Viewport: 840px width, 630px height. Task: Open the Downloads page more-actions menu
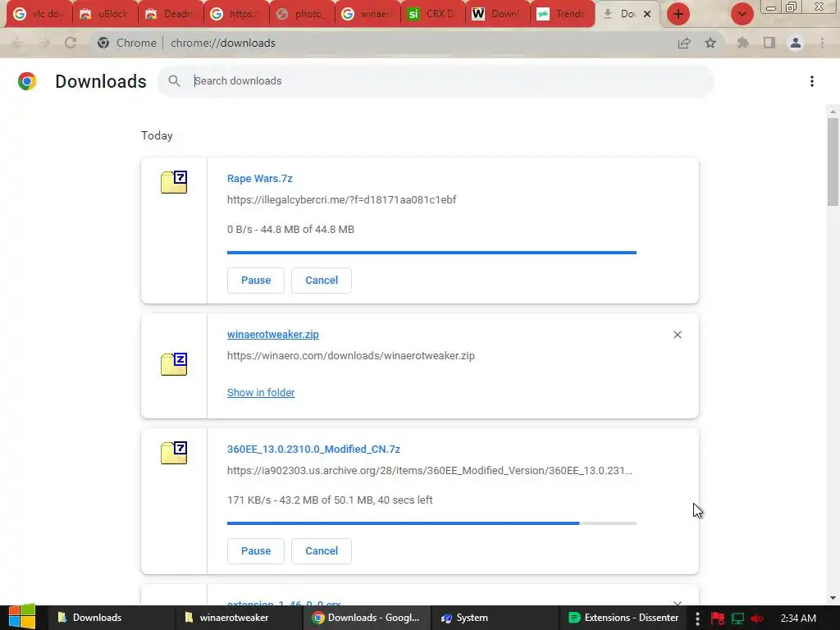point(812,81)
